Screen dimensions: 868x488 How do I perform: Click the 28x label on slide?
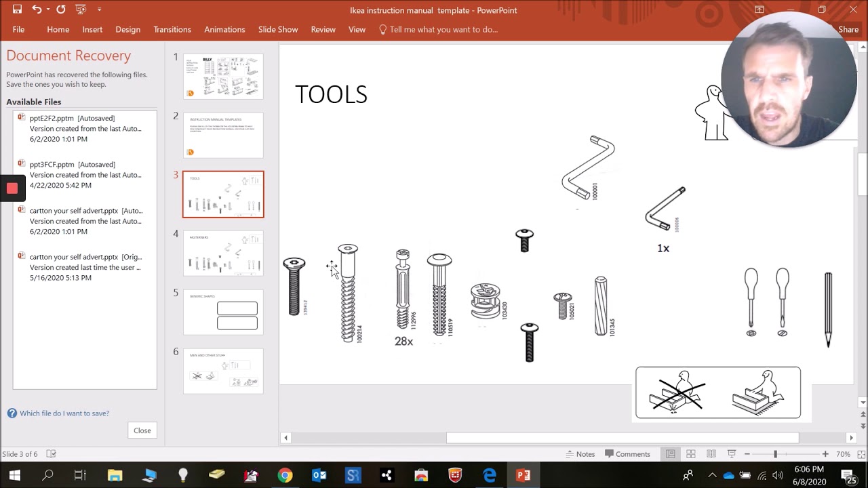click(x=403, y=342)
